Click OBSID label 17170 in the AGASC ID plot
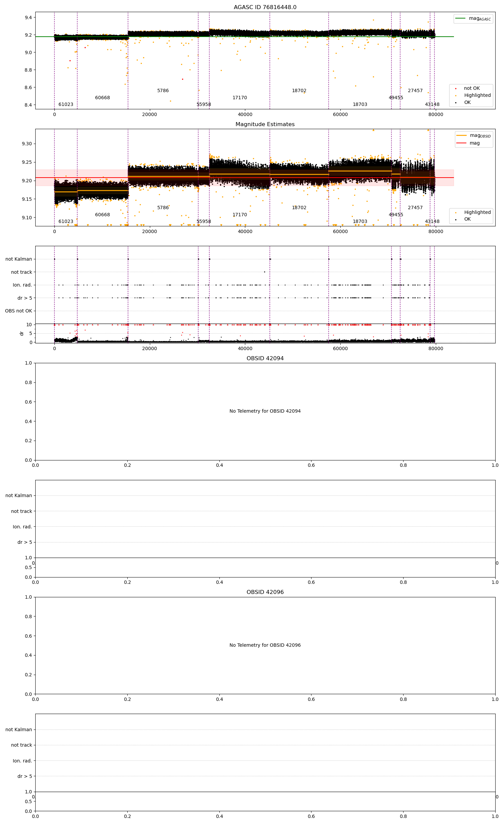 [240, 98]
